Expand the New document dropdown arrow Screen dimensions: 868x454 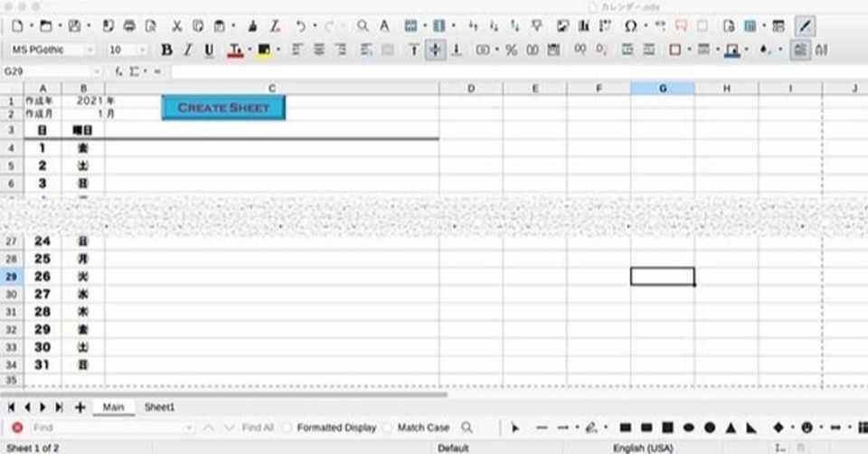coord(31,26)
